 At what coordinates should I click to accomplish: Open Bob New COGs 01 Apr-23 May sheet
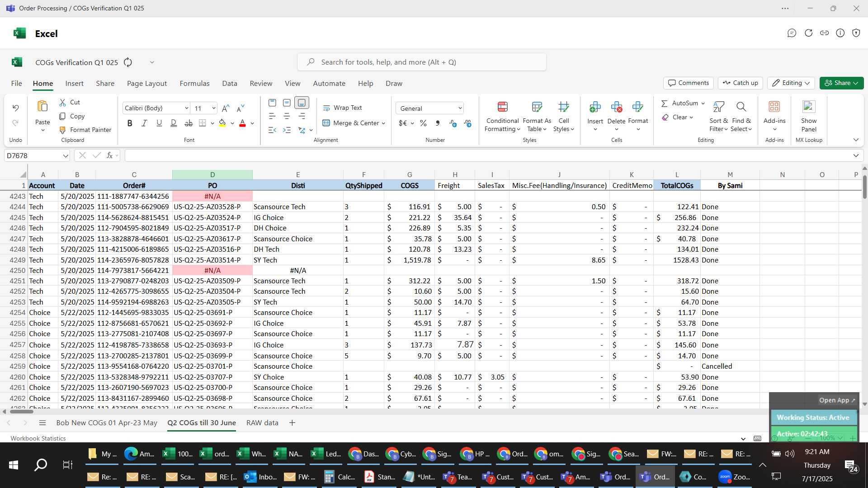pyautogui.click(x=107, y=422)
